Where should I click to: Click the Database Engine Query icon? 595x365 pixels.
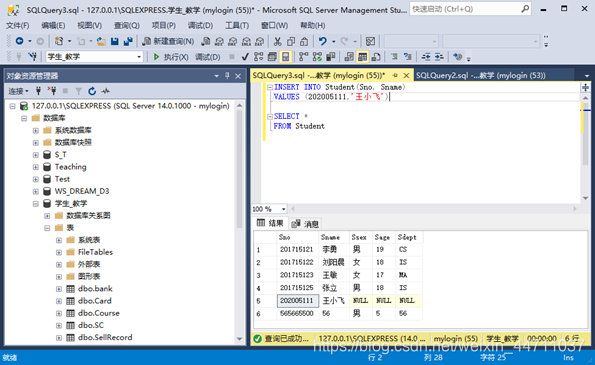coord(206,41)
